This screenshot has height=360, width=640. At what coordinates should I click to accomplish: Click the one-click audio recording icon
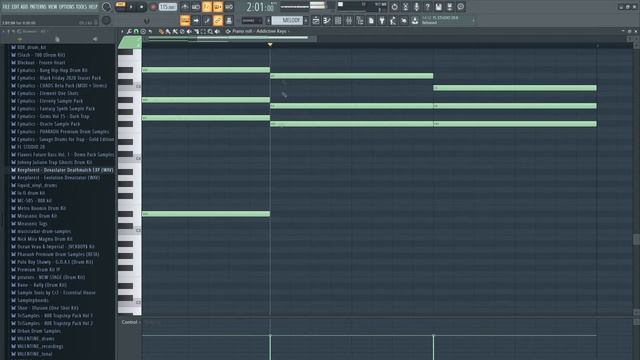click(405, 7)
